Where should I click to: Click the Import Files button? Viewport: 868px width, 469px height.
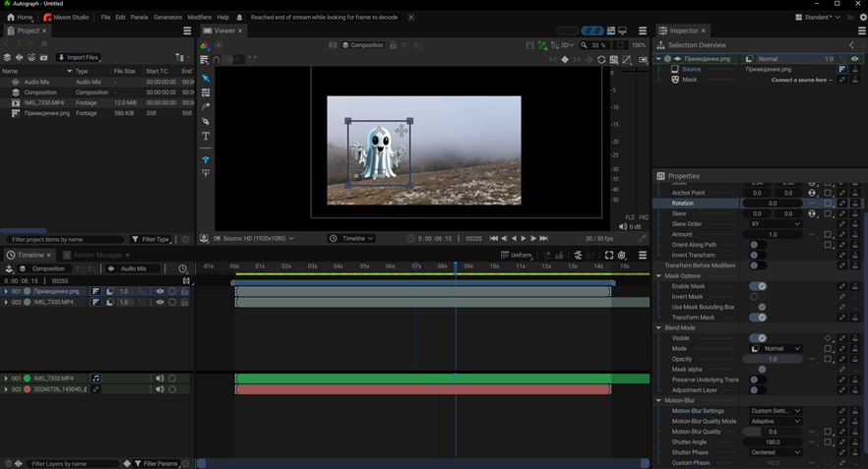[79, 57]
